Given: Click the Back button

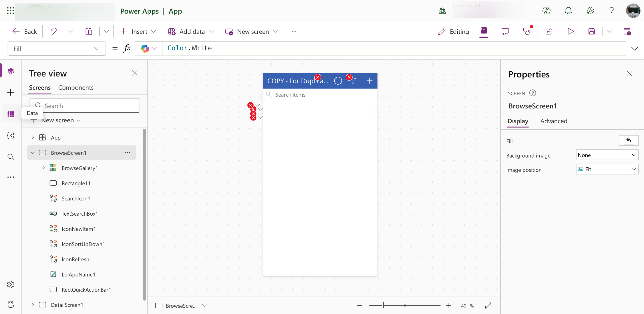Looking at the screenshot, I should (25, 31).
